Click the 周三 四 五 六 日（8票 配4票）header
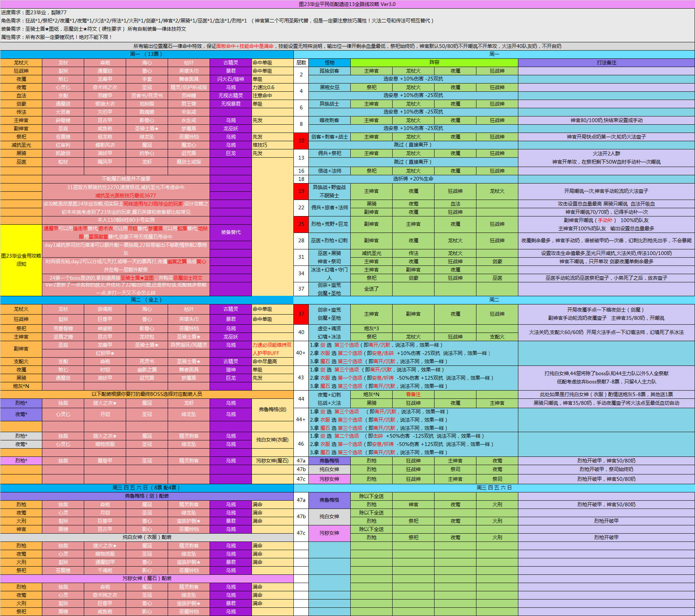This screenshot has width=695, height=616. 146,488
